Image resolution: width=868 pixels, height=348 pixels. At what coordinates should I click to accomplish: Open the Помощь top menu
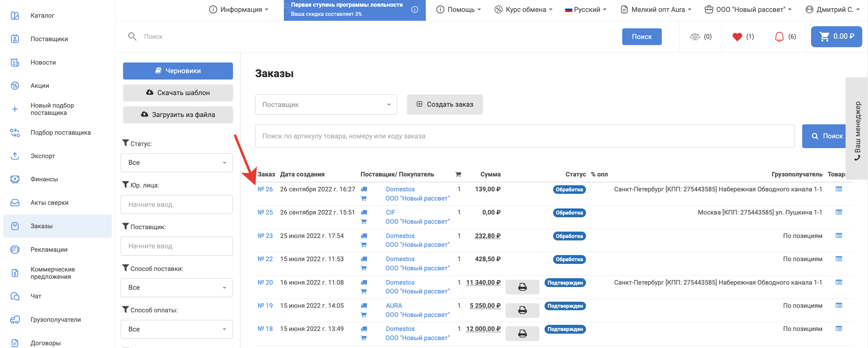[459, 9]
